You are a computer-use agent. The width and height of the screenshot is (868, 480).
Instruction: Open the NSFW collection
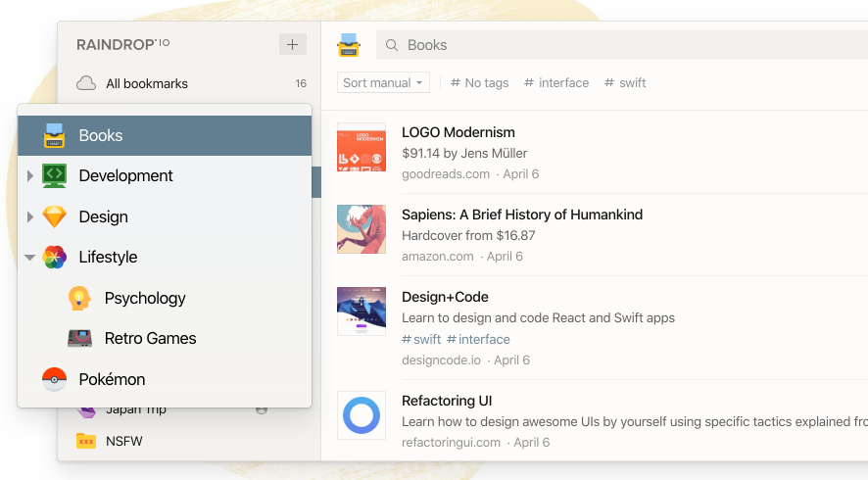click(189, 441)
